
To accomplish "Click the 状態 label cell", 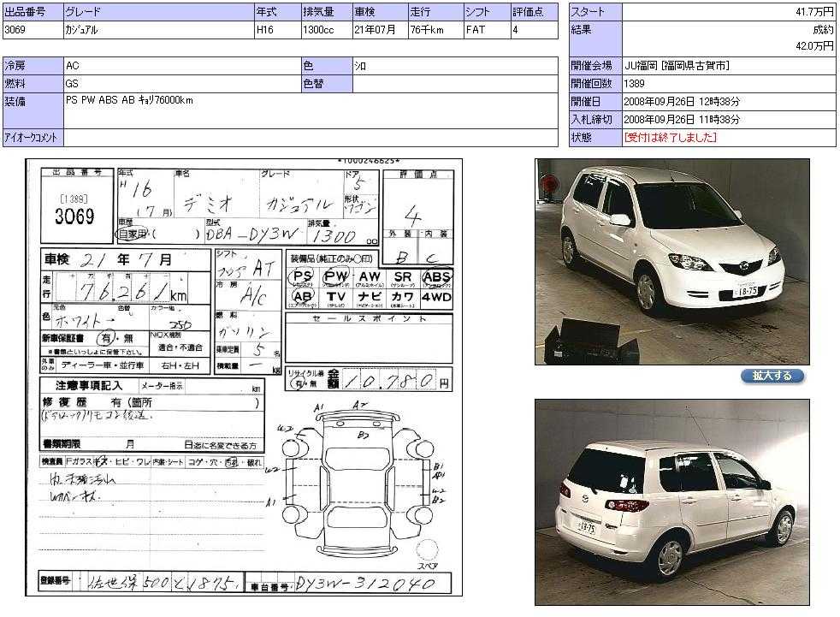I will (x=595, y=137).
